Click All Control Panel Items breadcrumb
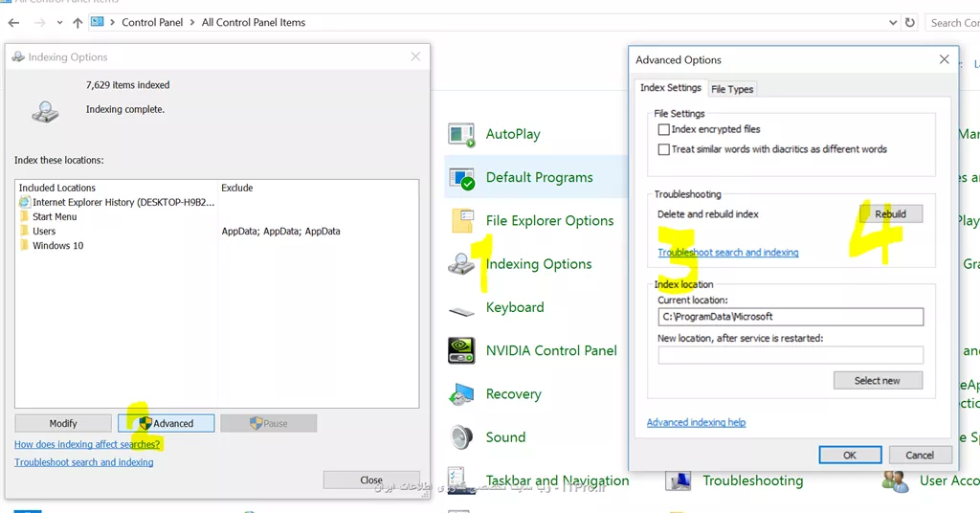Viewport: 980px width, 513px height. click(253, 23)
